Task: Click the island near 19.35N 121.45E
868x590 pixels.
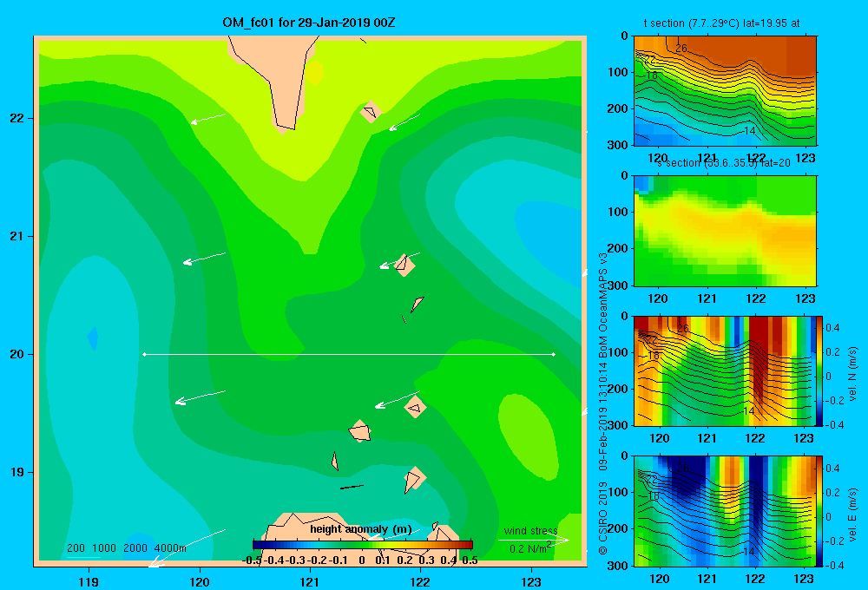Action: coord(360,431)
